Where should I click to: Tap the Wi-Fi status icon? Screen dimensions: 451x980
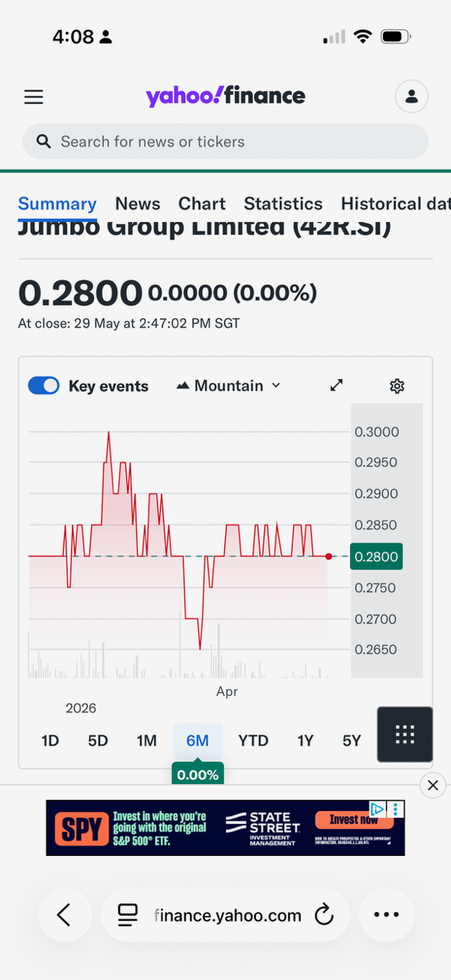click(x=362, y=37)
